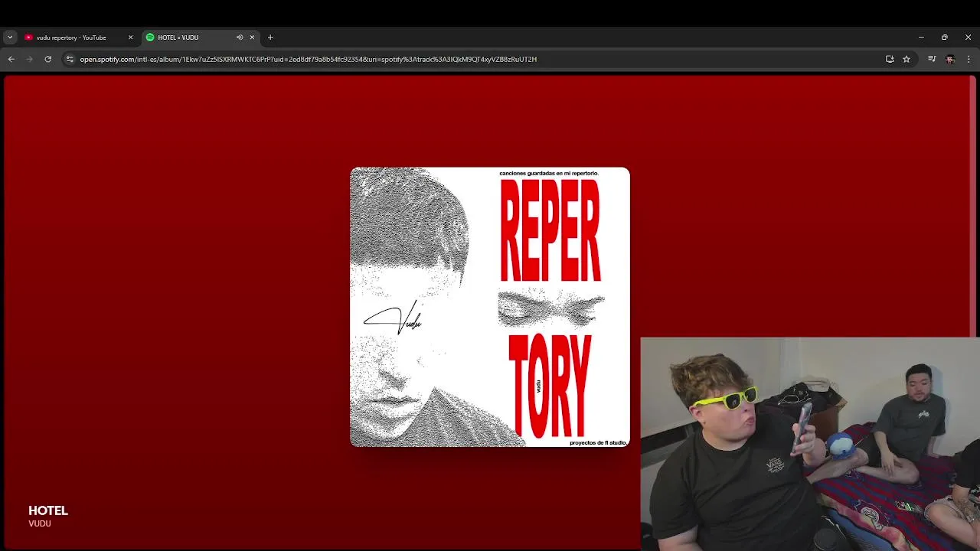Minimize the browser window
The width and height of the screenshot is (980, 551).
click(921, 37)
